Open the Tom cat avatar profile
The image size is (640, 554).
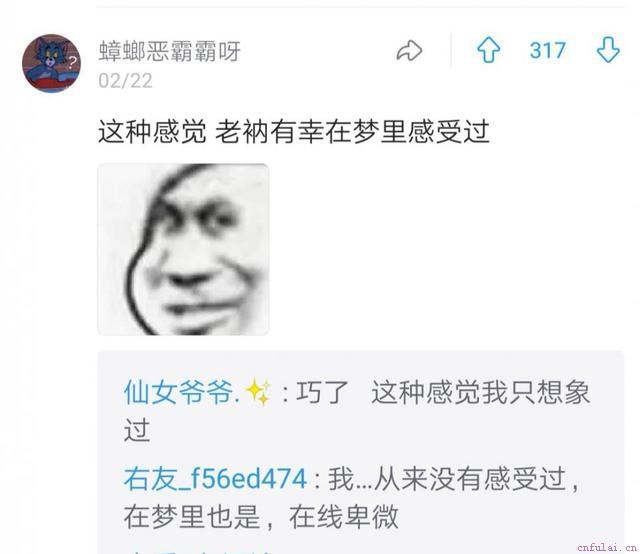point(51,63)
